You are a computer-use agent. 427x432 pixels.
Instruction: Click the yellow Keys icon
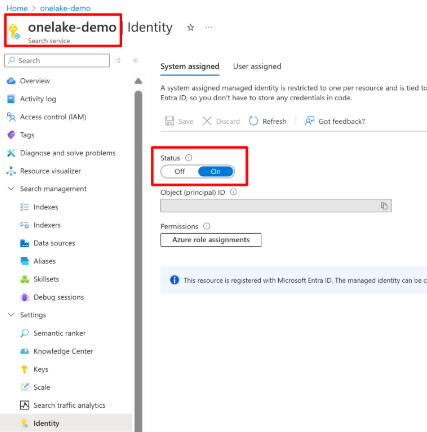click(x=24, y=369)
